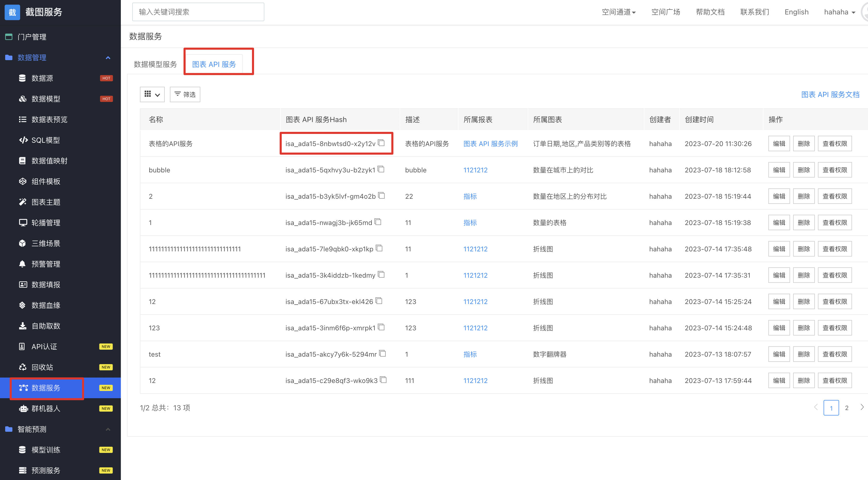View permissions for 表格的API服务 row
This screenshot has width=868, height=480.
pyautogui.click(x=835, y=144)
